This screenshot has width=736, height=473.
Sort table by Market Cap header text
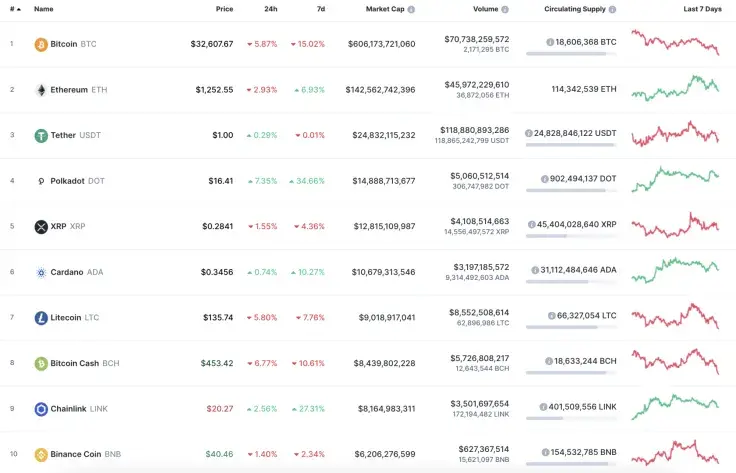pyautogui.click(x=385, y=9)
